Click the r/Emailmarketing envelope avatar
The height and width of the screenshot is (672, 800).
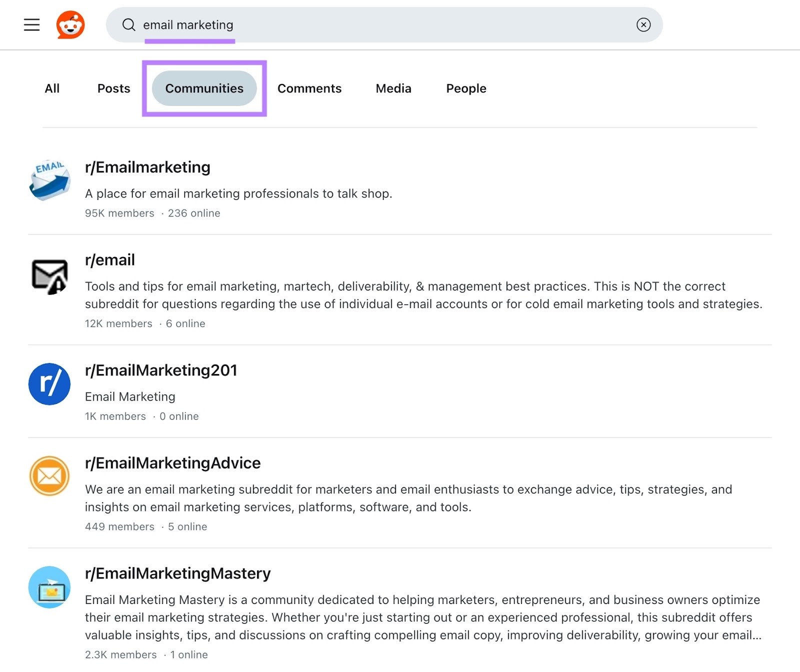(48, 180)
